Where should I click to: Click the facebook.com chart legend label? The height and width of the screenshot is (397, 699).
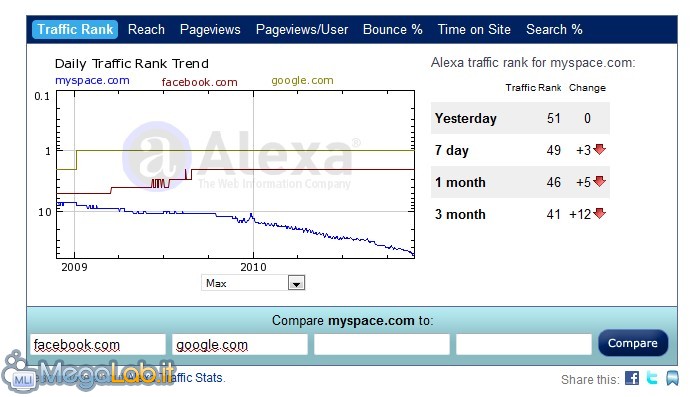click(x=199, y=82)
